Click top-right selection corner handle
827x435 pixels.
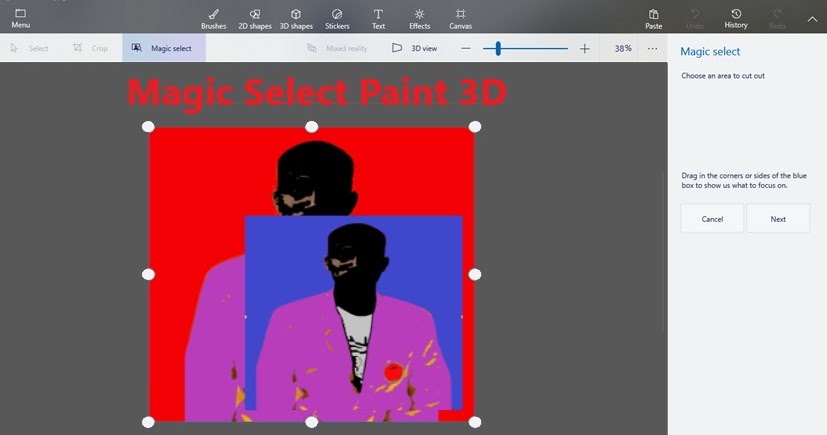click(x=475, y=127)
